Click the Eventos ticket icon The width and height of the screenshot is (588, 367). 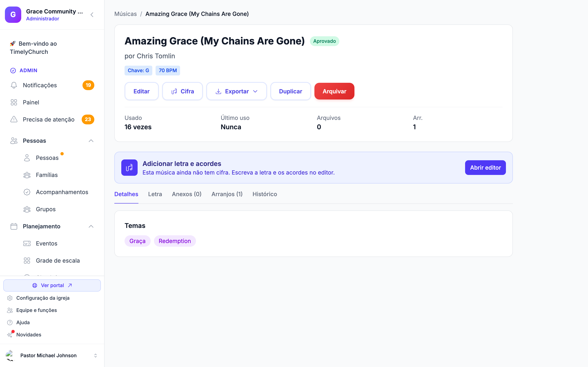click(x=27, y=243)
